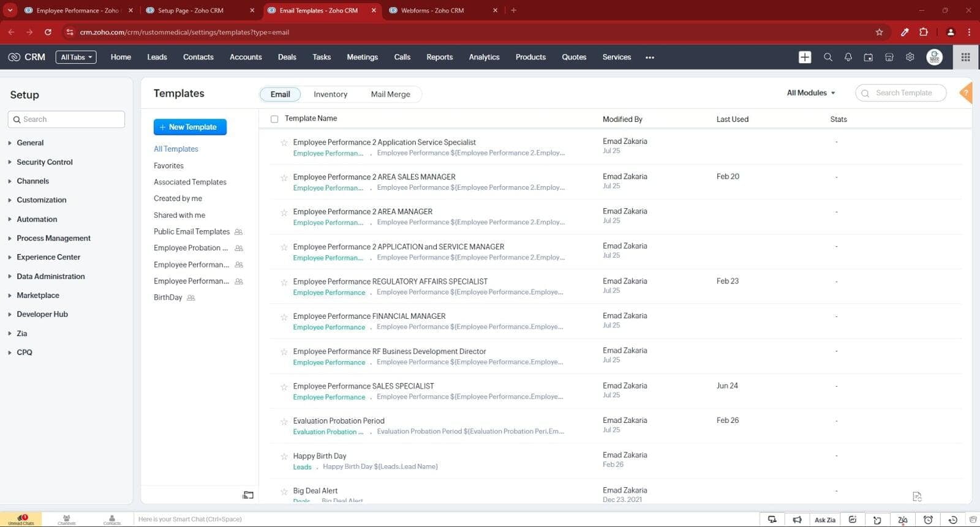
Task: Open the Zoho apps grid icon
Action: click(965, 57)
